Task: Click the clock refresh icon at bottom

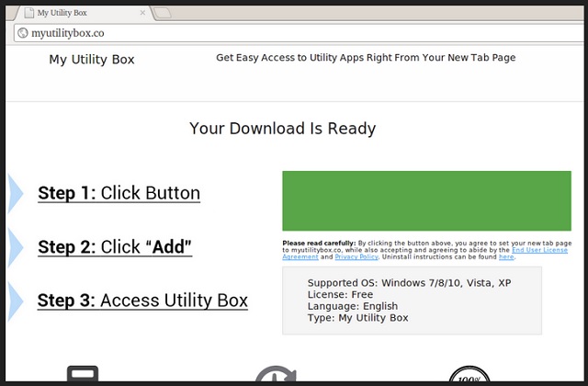Action: [276, 374]
